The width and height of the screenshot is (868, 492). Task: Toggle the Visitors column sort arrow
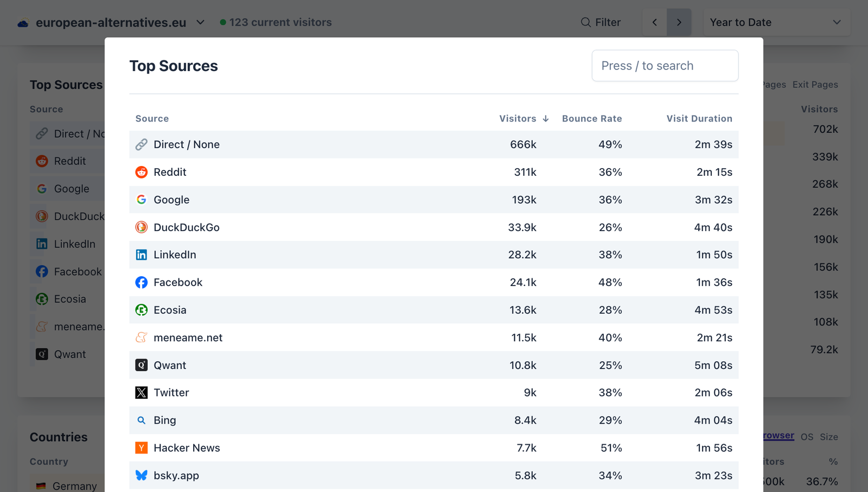coord(545,118)
